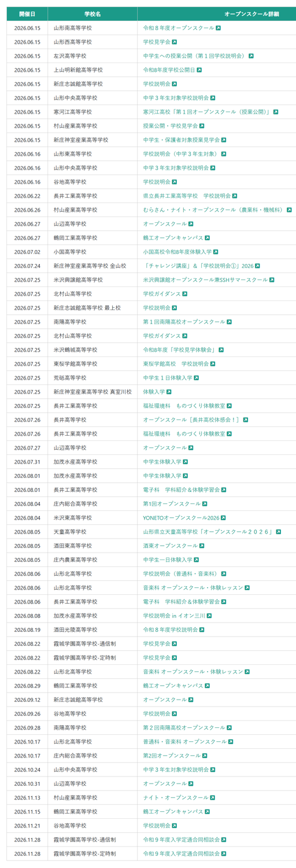Open 学校説明会（普通科・音楽科） link
Viewport: 296px width, 868px height.
181,574
